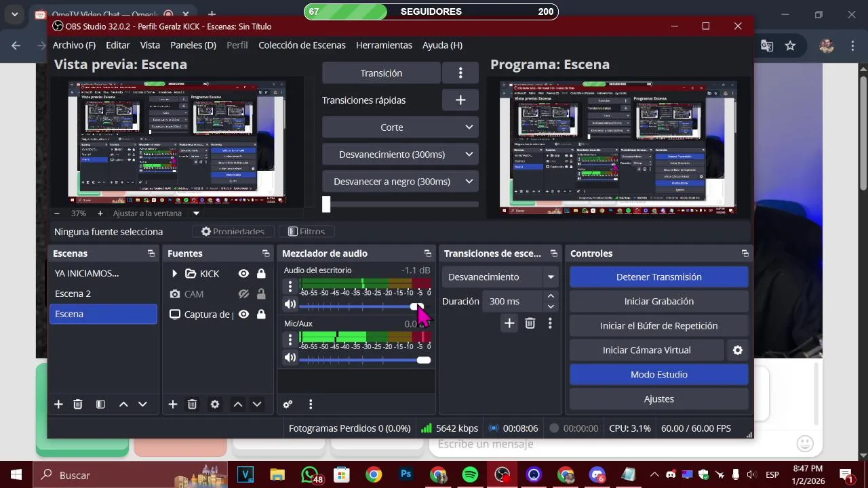This screenshot has width=868, height=488.
Task: Open Archivo (F) menu
Action: [74, 45]
